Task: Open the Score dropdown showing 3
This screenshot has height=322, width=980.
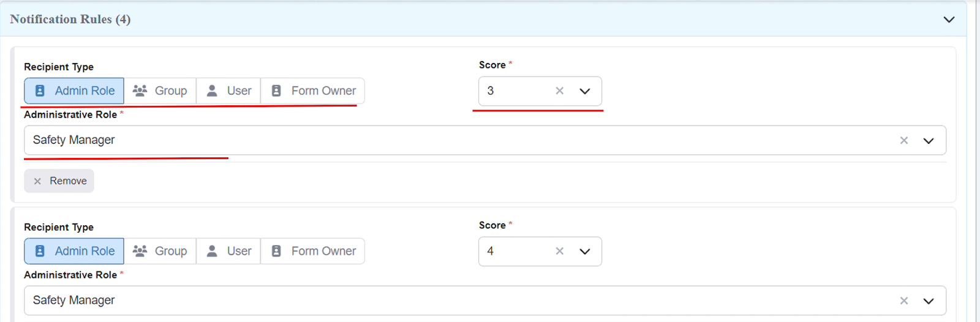Action: click(x=585, y=91)
